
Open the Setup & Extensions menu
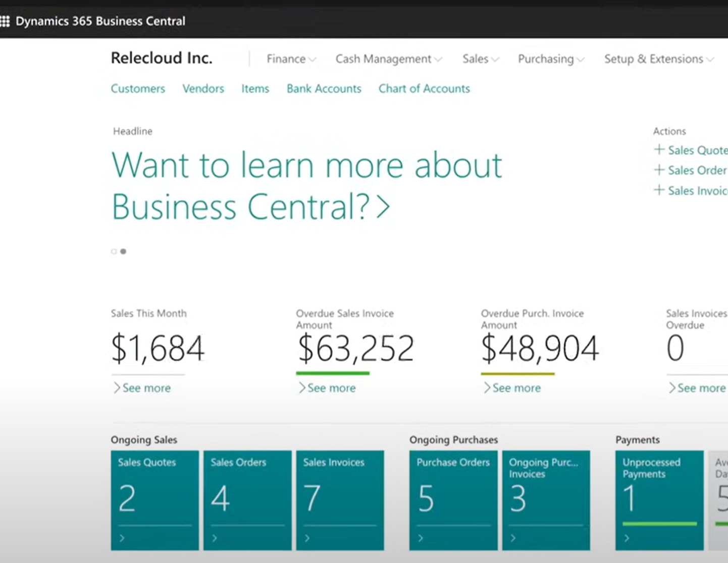click(x=658, y=59)
